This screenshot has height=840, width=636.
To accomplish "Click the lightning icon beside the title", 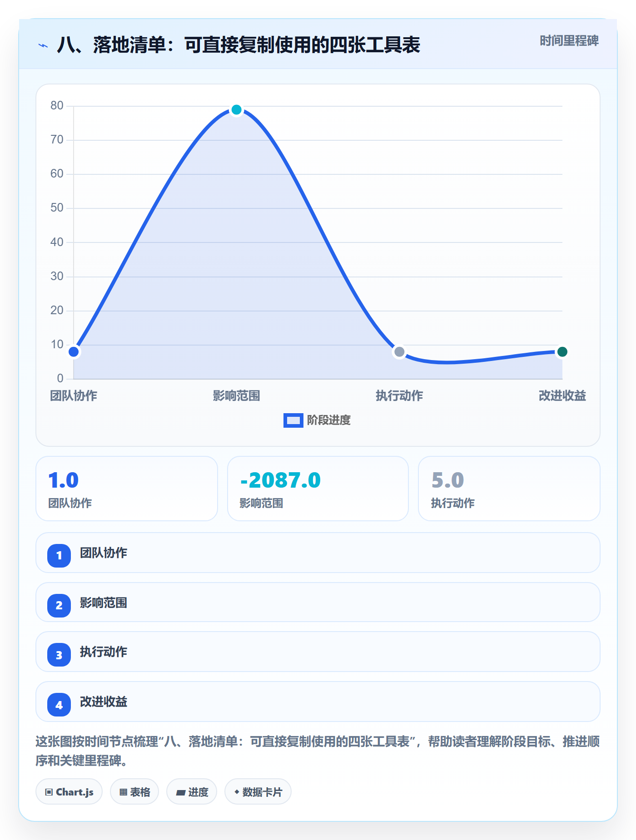I will [43, 45].
